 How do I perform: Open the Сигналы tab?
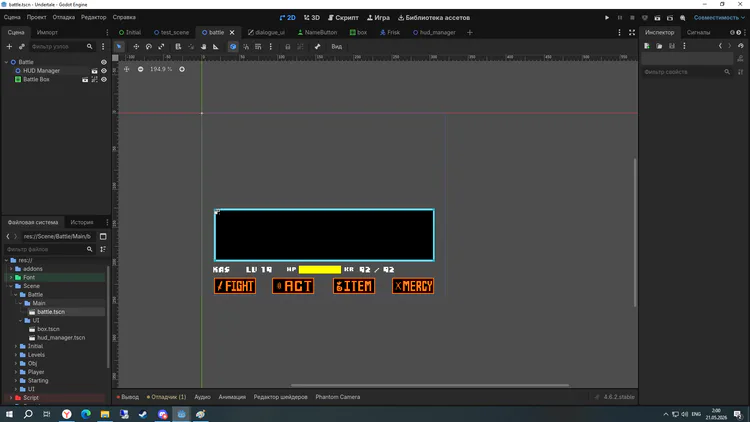click(698, 33)
